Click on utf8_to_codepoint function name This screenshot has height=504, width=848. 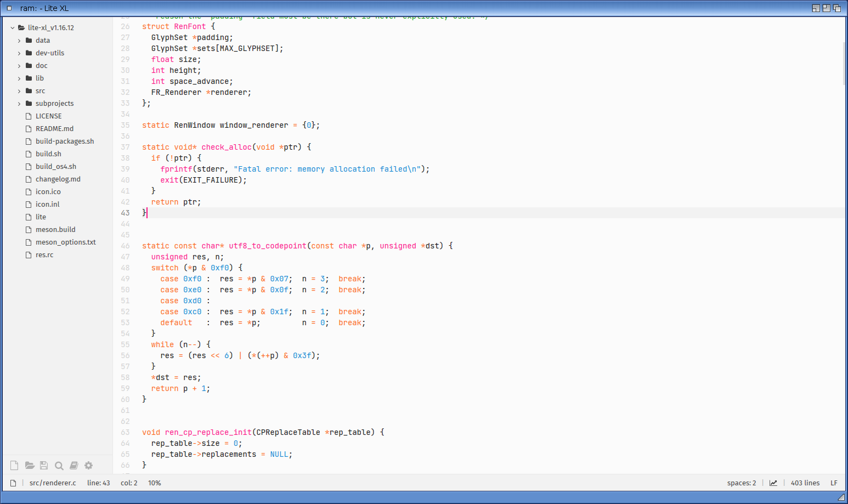(x=268, y=246)
